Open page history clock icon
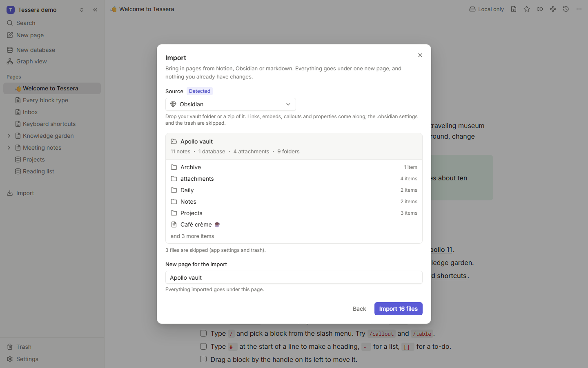 coord(566,9)
